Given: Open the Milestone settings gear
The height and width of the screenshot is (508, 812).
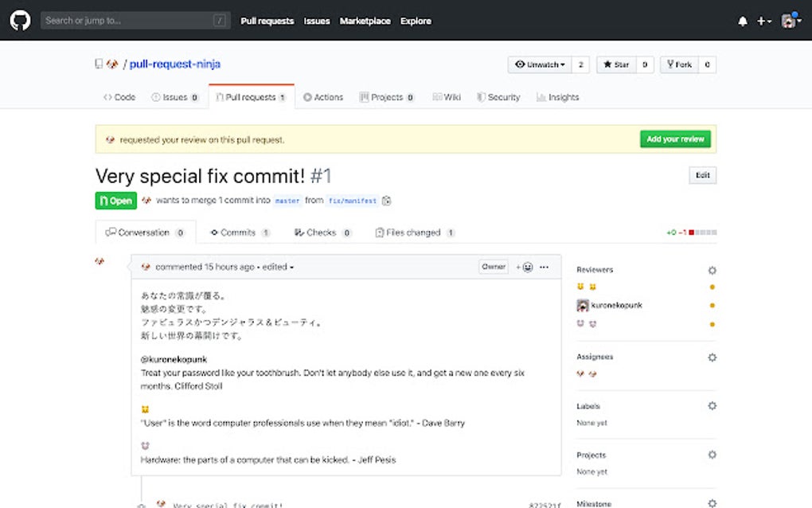Looking at the screenshot, I should click(711, 502).
